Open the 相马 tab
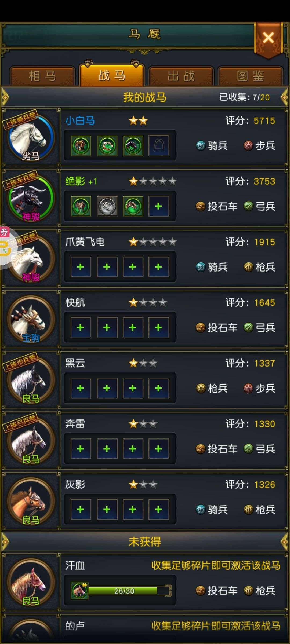 point(42,76)
